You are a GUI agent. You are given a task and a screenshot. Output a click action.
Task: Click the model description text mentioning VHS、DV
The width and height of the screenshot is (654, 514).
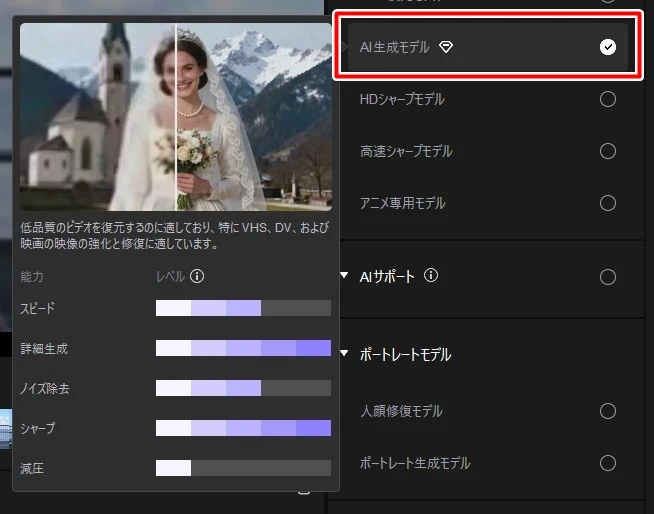pos(175,235)
